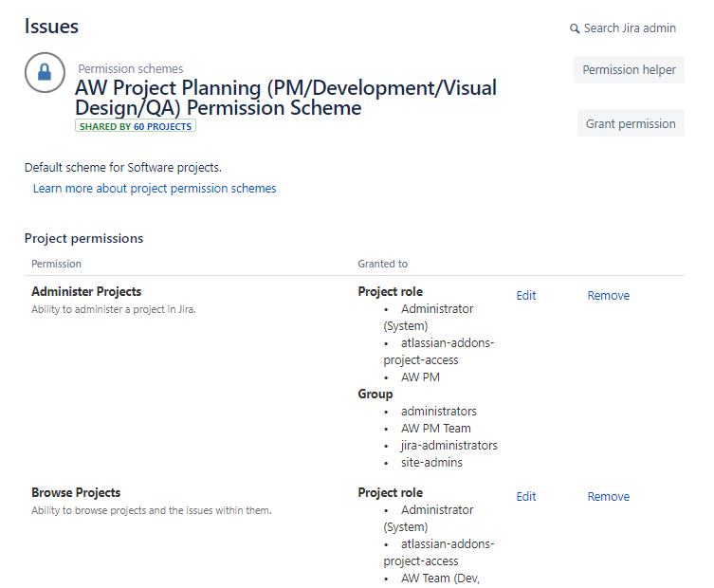Click AW PM role under Administer Projects
Viewport: 714px width, 588px height.
point(420,377)
